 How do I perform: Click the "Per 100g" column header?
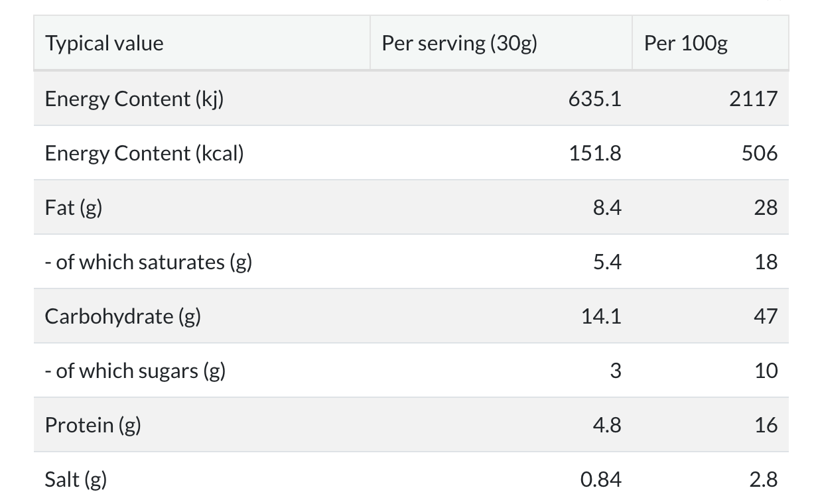[x=685, y=44]
